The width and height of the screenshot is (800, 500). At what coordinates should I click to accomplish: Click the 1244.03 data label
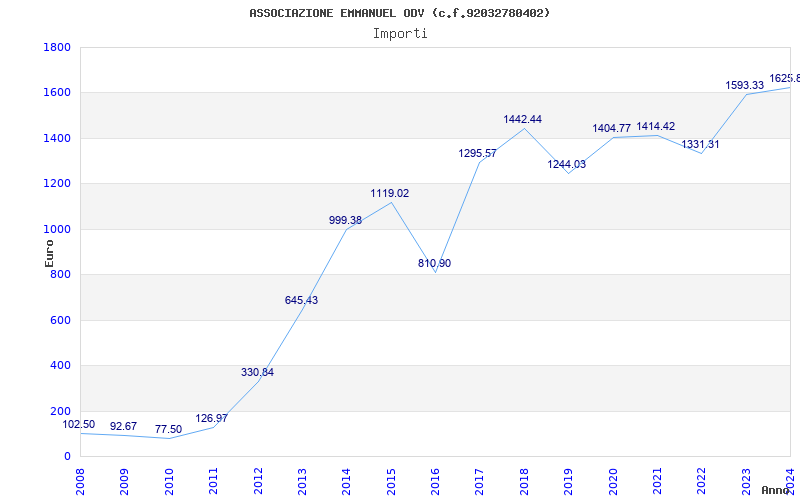click(566, 165)
